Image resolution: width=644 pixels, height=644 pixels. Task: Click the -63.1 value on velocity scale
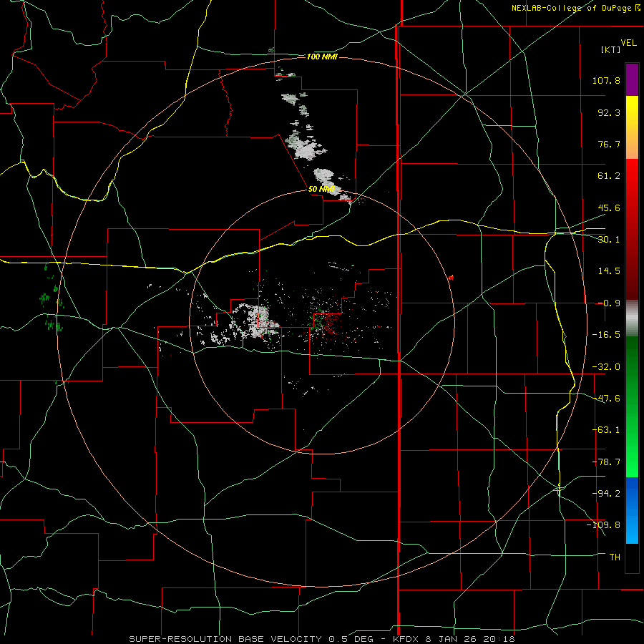[606, 430]
